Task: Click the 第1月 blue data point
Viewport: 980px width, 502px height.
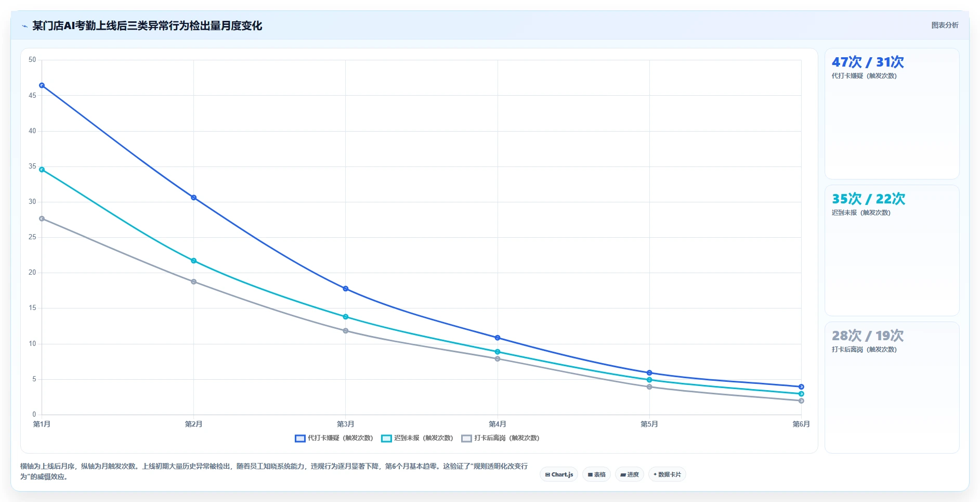Action: 42,85
